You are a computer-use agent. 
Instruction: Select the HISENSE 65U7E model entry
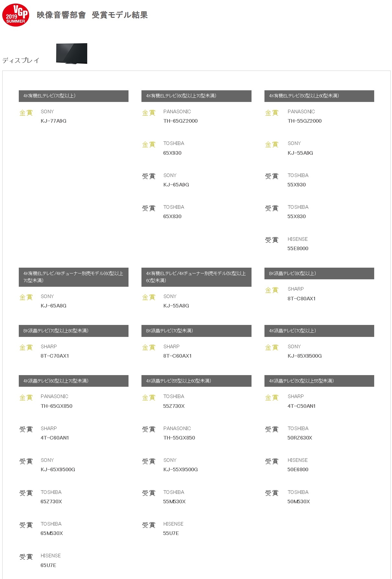[x=48, y=565]
